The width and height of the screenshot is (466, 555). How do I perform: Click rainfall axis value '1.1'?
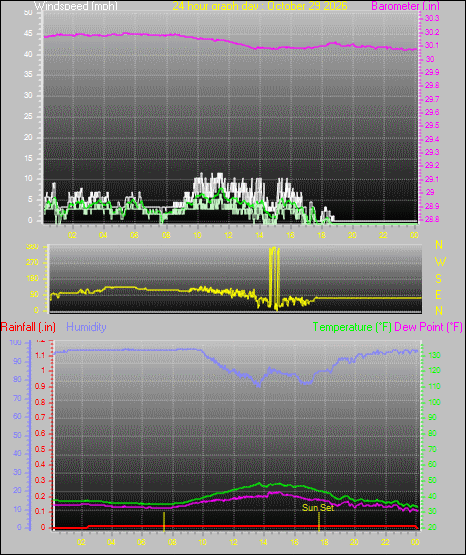40,355
